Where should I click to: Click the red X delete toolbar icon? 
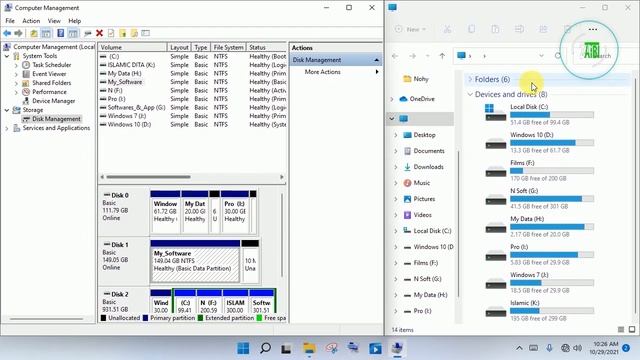pyautogui.click(x=99, y=33)
